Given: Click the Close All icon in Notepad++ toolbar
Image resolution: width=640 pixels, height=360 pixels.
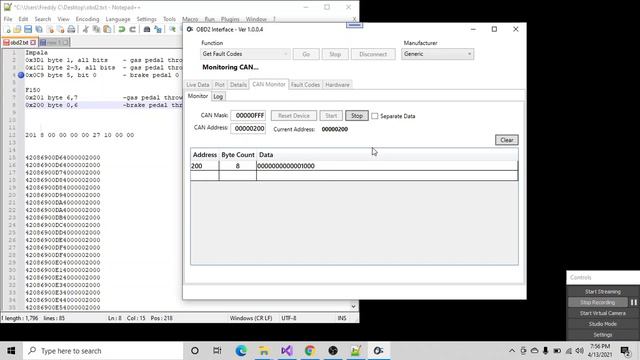Looking at the screenshot, I should (x=60, y=29).
